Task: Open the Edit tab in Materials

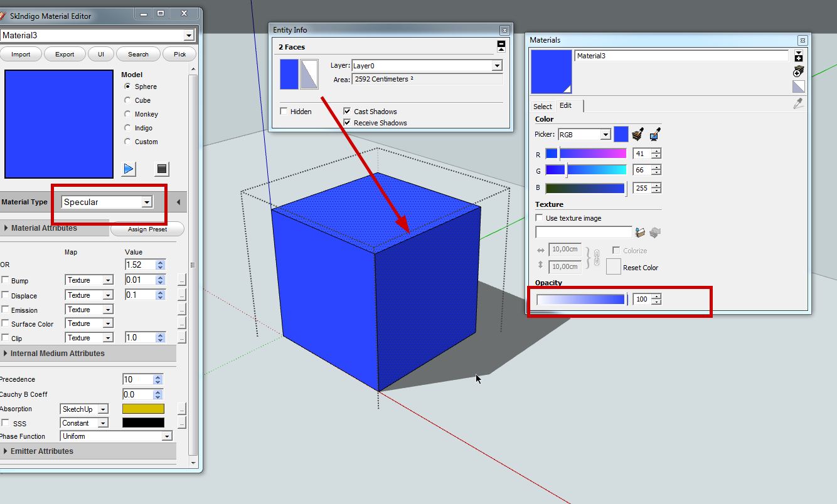Action: (566, 105)
